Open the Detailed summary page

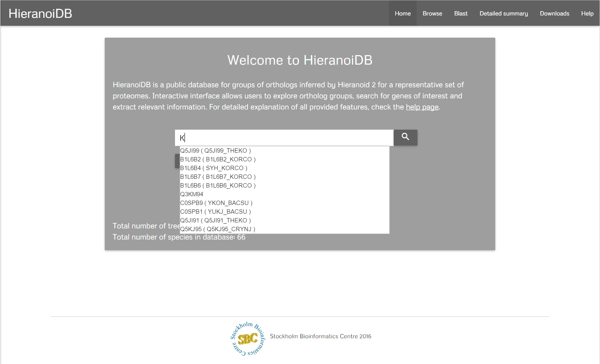[x=504, y=13]
